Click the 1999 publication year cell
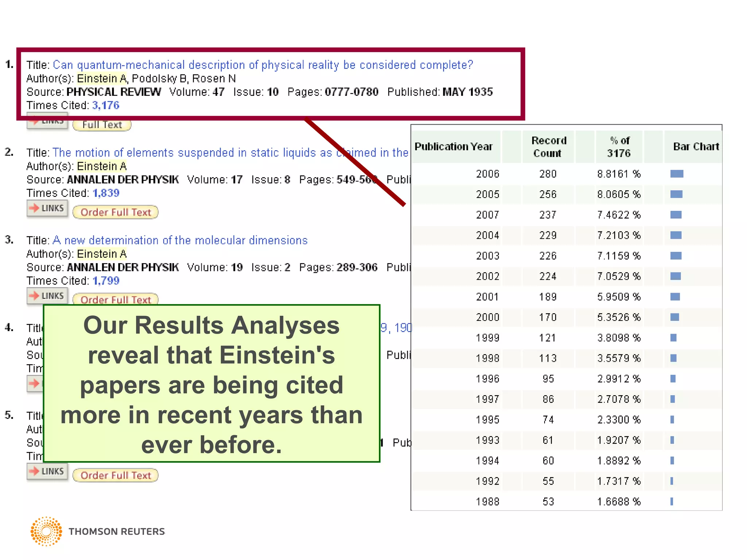The height and width of the screenshot is (560, 747). click(x=488, y=338)
